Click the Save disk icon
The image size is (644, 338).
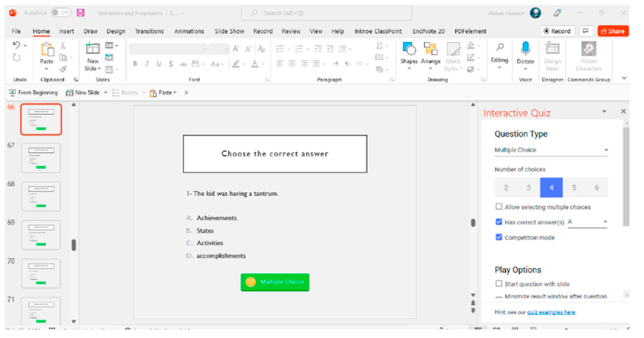(x=80, y=13)
